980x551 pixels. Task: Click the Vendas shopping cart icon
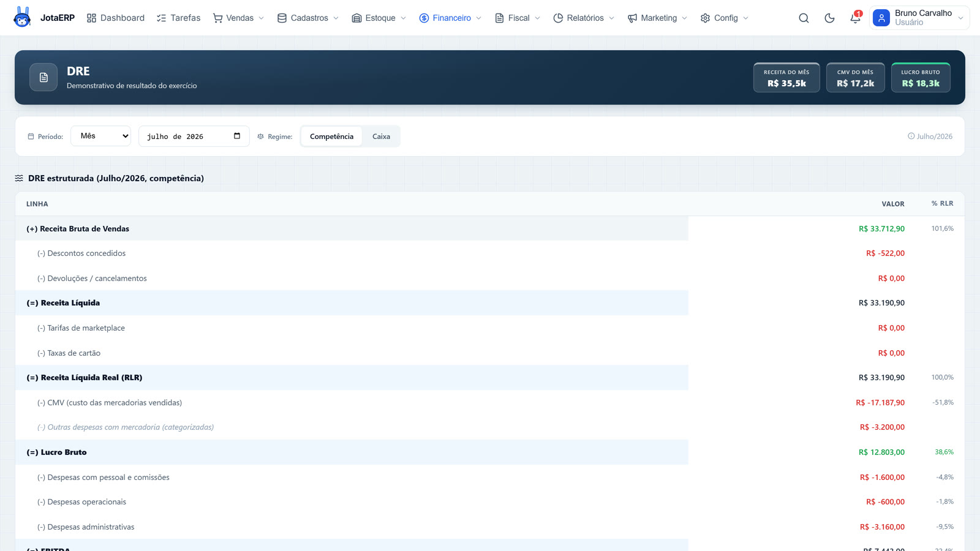pyautogui.click(x=217, y=18)
